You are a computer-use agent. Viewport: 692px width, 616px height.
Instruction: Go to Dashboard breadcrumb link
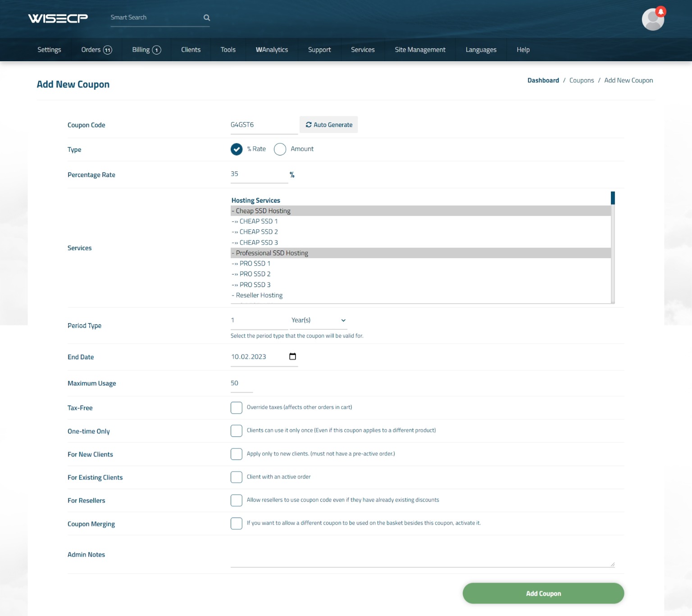click(x=543, y=80)
